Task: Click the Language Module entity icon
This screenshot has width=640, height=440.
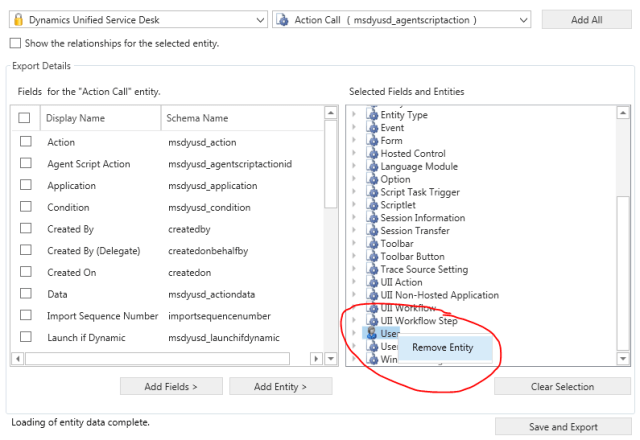Action: [x=372, y=167]
